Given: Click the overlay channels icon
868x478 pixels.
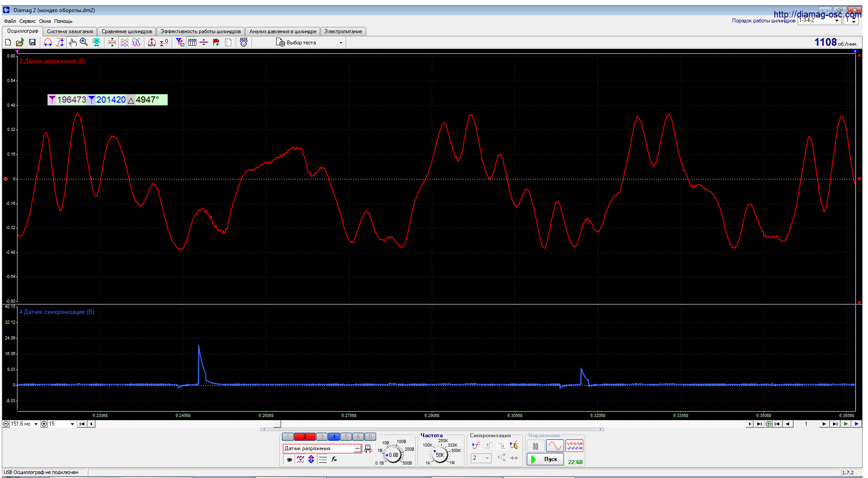Looking at the screenshot, I should click(x=112, y=42).
